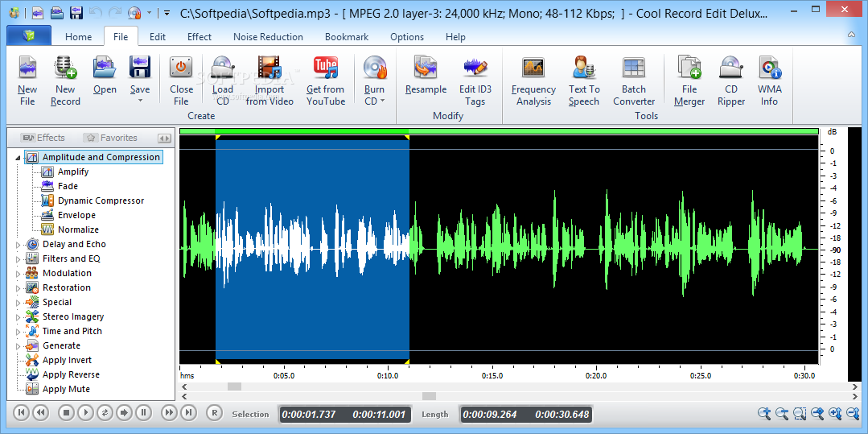The height and width of the screenshot is (434, 868).
Task: Click the open file quick-access icon in title bar
Action: click(57, 12)
